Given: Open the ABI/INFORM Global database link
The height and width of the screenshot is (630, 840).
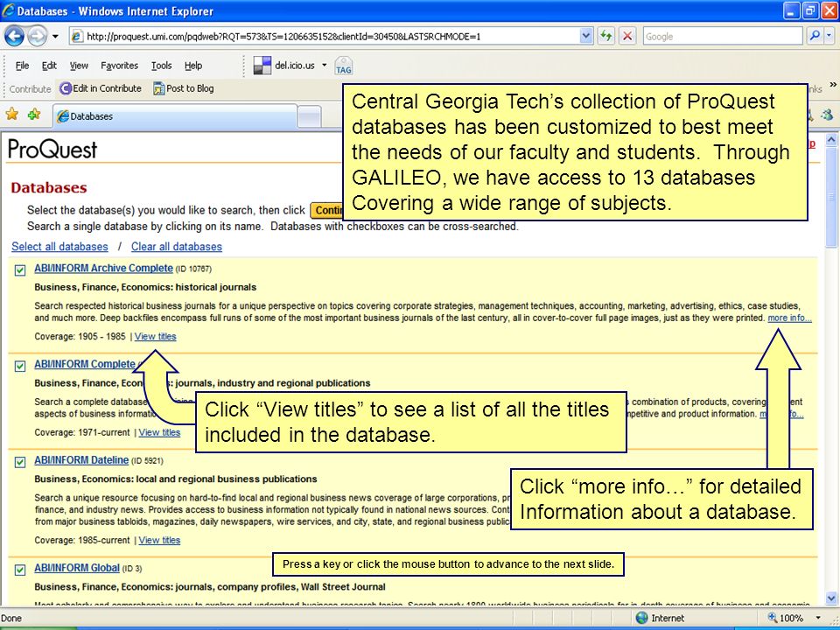Looking at the screenshot, I should click(x=77, y=567).
